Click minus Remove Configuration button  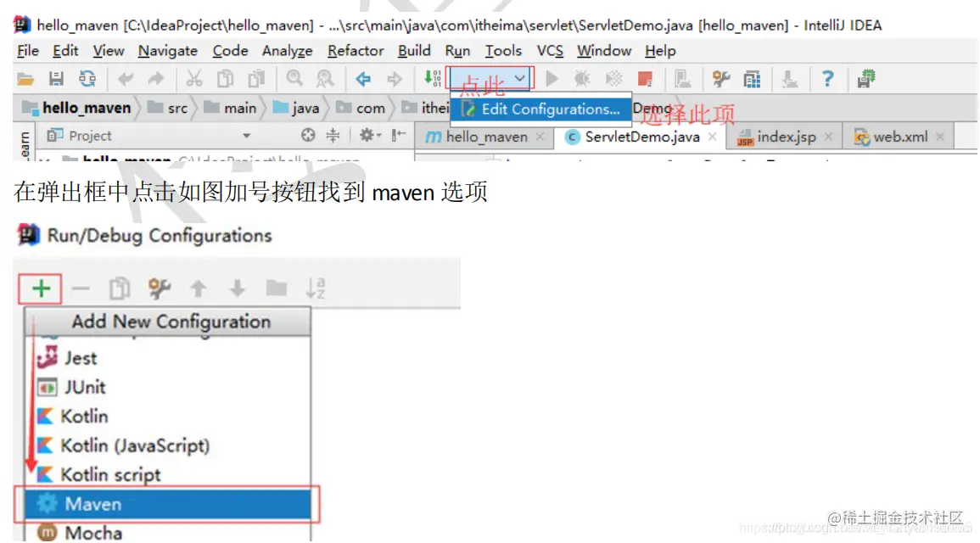click(x=81, y=288)
